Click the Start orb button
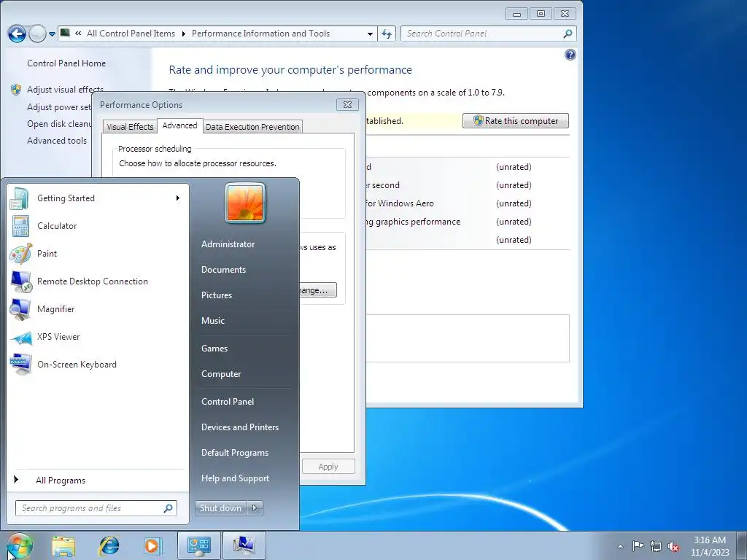747x560 pixels. tap(19, 545)
